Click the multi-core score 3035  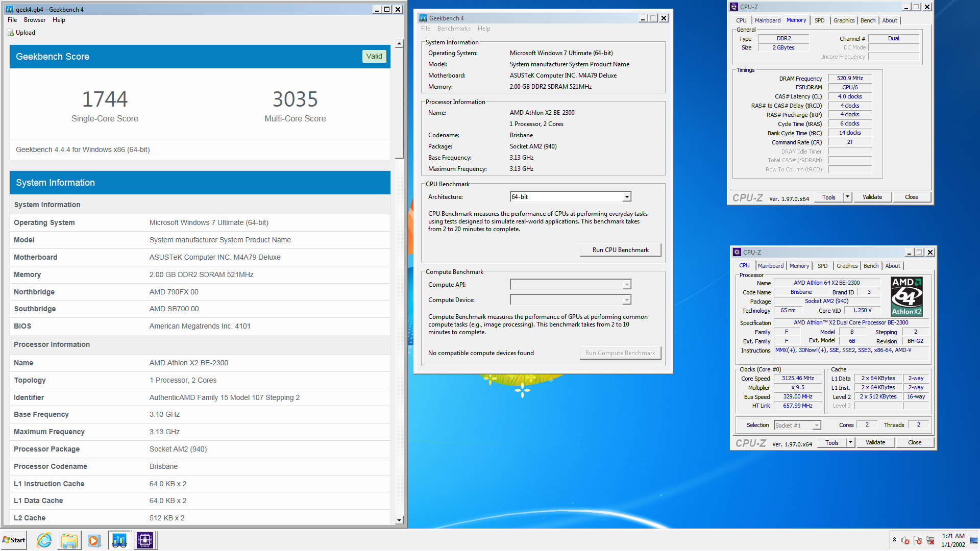(x=295, y=99)
